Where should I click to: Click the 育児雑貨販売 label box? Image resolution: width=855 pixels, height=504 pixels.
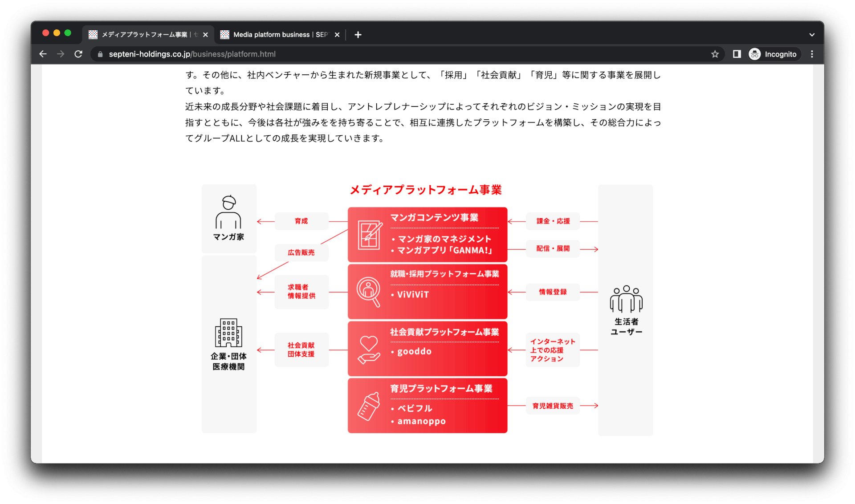pos(553,406)
